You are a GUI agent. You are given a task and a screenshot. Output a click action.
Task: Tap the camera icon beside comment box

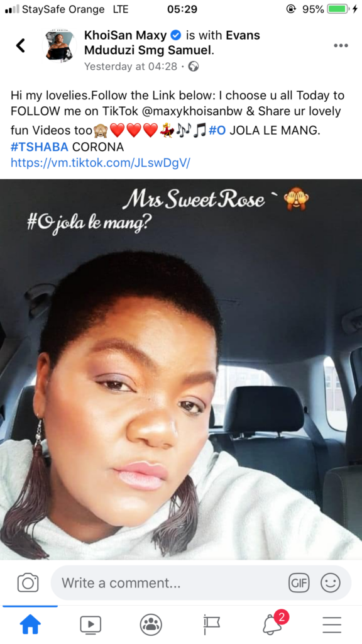point(28,583)
